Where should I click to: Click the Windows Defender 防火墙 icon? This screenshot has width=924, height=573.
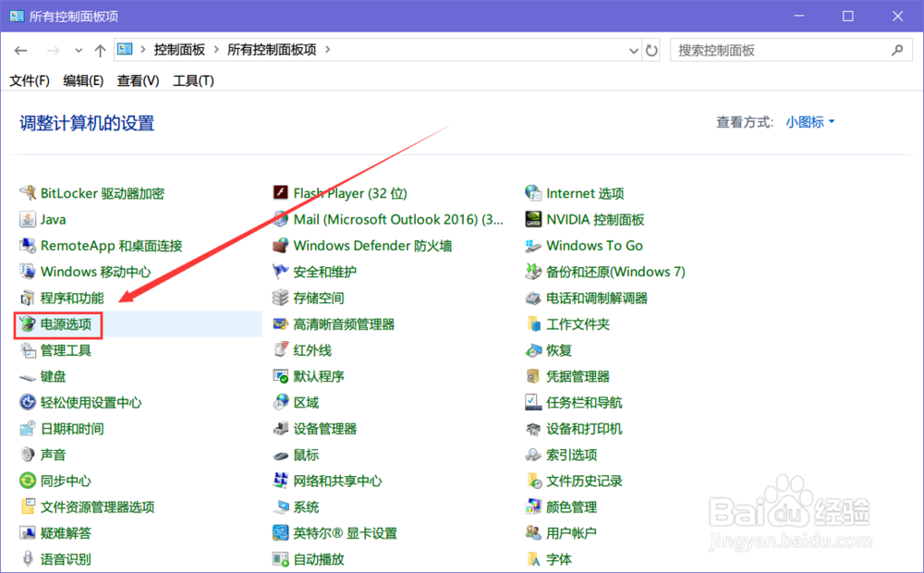(x=281, y=245)
